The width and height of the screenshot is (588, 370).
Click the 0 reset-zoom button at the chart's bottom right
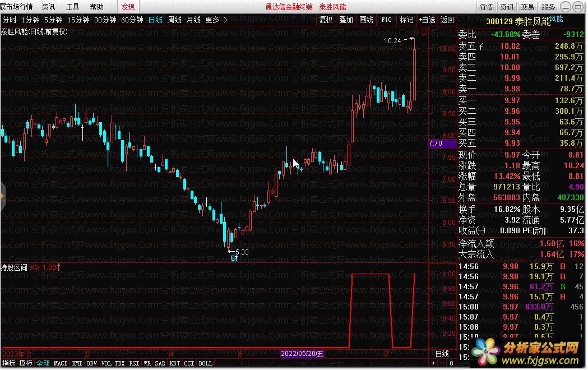point(451,363)
